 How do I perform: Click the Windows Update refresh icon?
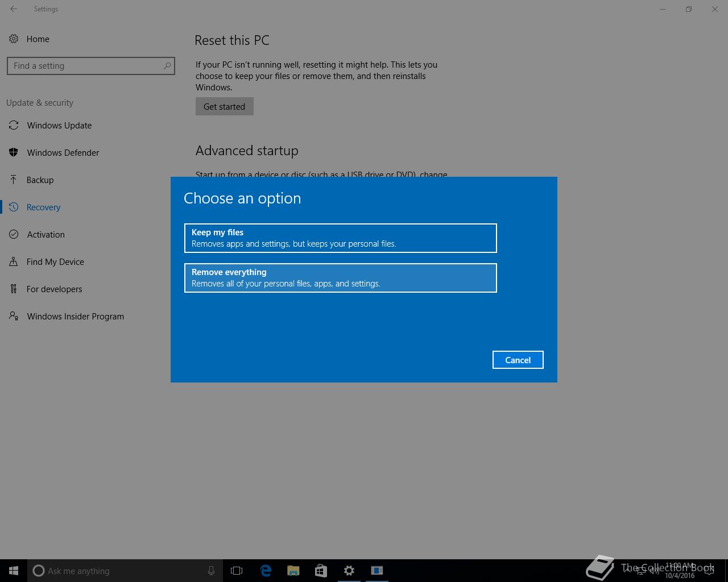coord(14,125)
